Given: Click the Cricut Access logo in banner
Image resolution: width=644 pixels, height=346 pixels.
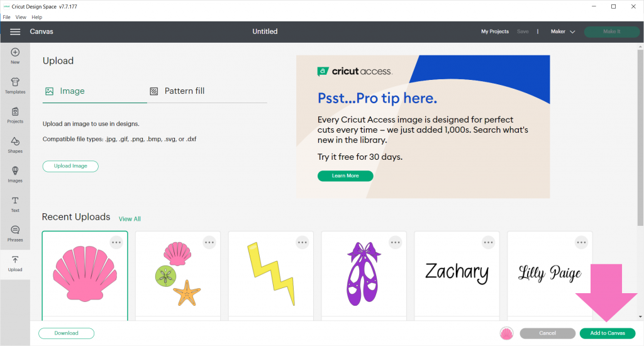Looking at the screenshot, I should click(x=355, y=72).
